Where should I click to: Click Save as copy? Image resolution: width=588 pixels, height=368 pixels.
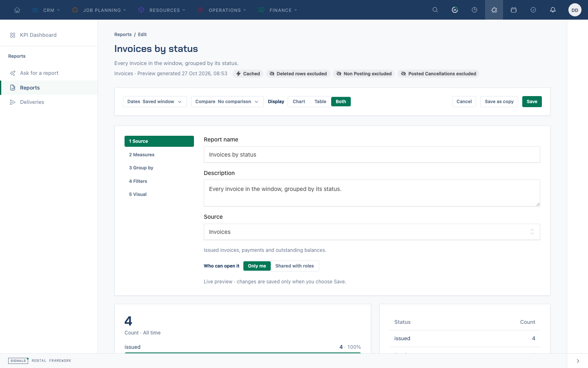[499, 101]
